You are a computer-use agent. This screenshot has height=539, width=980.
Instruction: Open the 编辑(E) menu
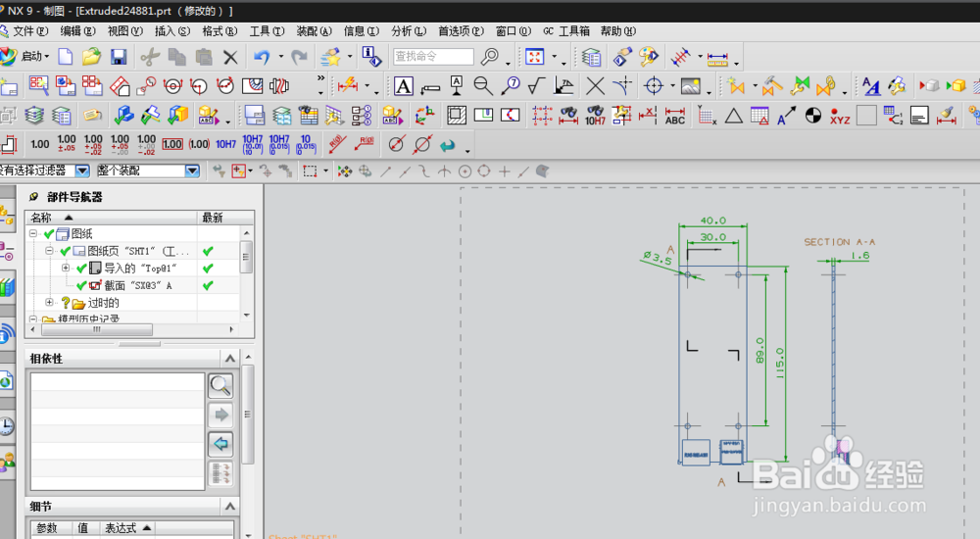point(77,31)
